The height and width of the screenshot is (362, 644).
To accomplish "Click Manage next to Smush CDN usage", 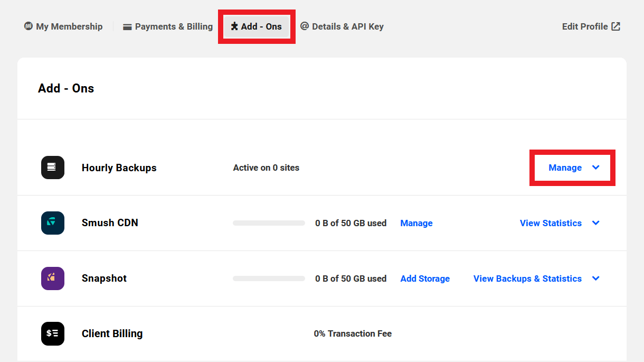I will pyautogui.click(x=416, y=223).
